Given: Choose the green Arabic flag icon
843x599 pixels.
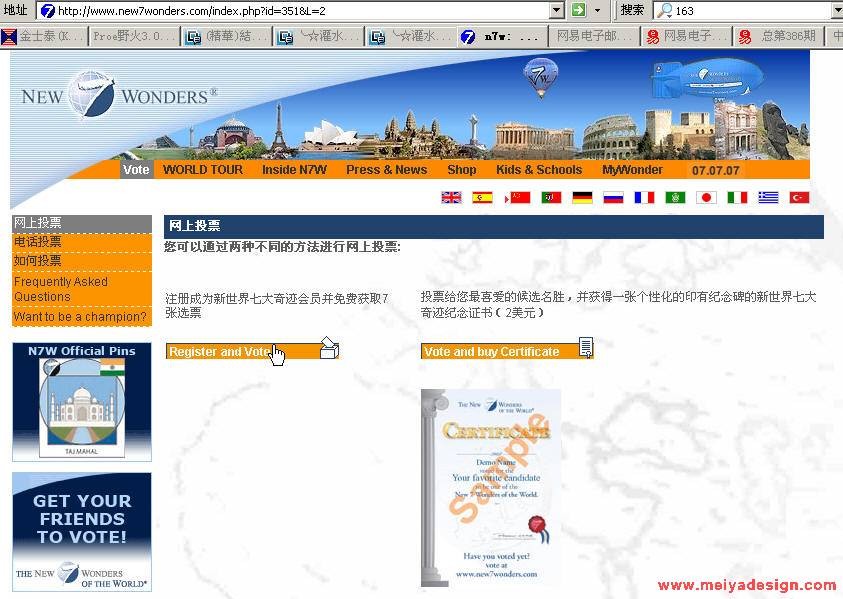Looking at the screenshot, I should coord(675,198).
